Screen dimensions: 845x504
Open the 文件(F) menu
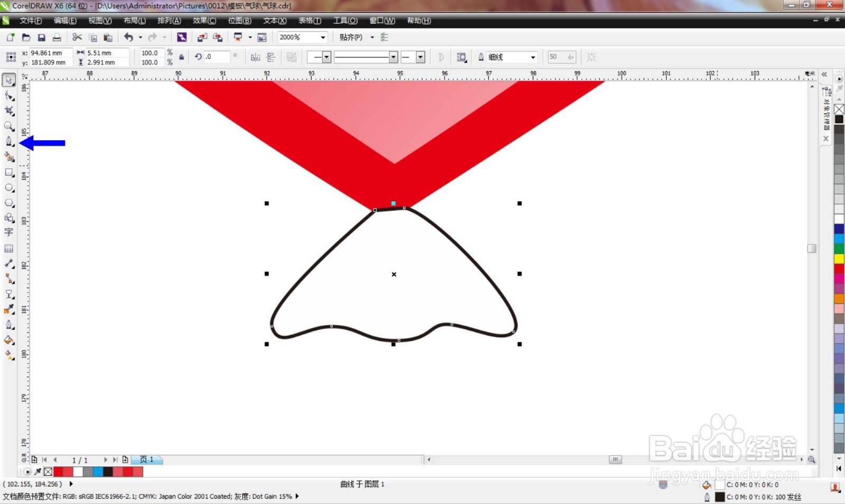pos(31,21)
